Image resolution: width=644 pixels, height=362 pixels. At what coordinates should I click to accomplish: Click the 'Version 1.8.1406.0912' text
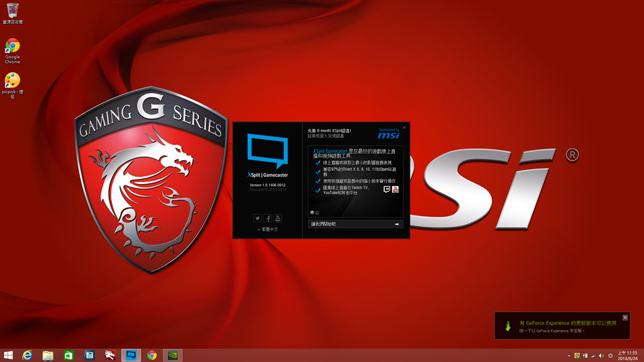click(267, 185)
